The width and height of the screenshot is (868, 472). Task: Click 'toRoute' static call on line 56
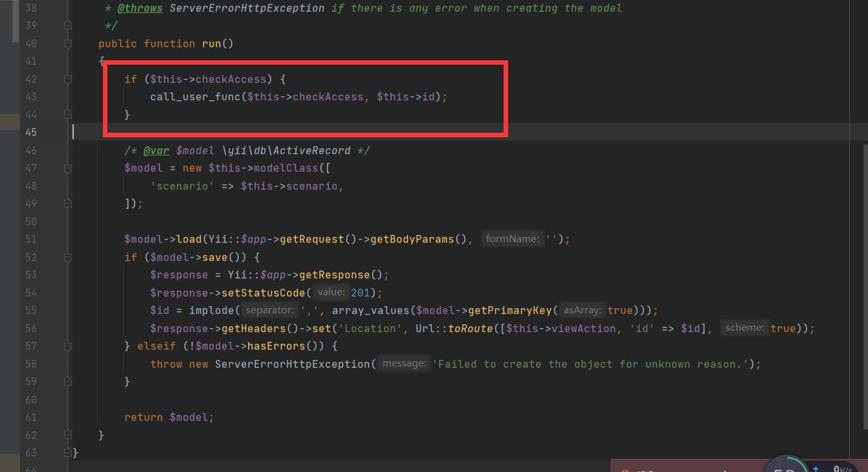pyautogui.click(x=471, y=328)
